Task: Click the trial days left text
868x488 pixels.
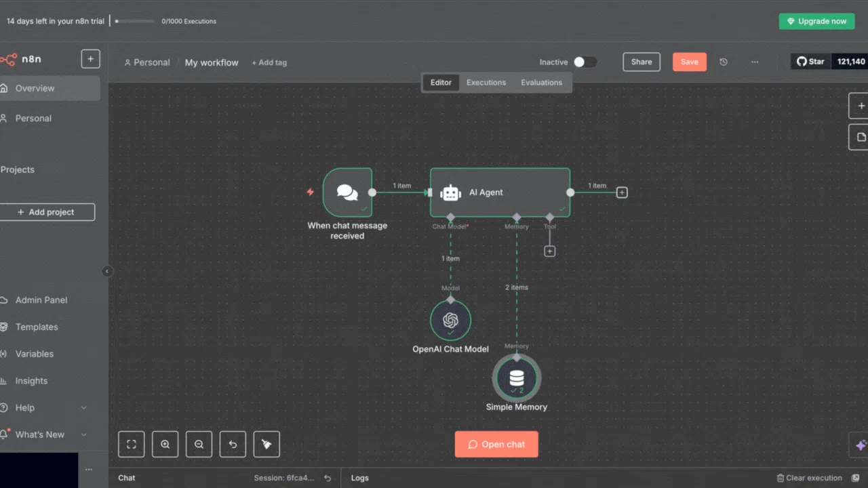Action: pos(56,21)
